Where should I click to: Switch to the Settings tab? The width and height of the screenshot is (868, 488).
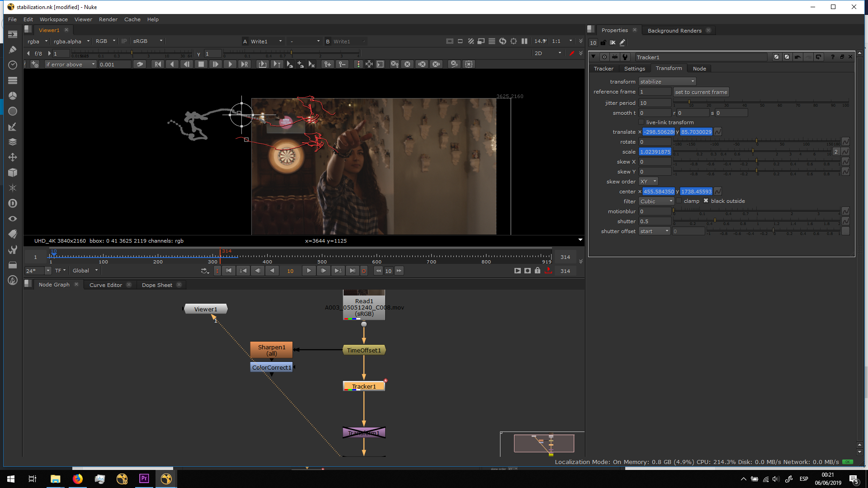click(x=634, y=69)
